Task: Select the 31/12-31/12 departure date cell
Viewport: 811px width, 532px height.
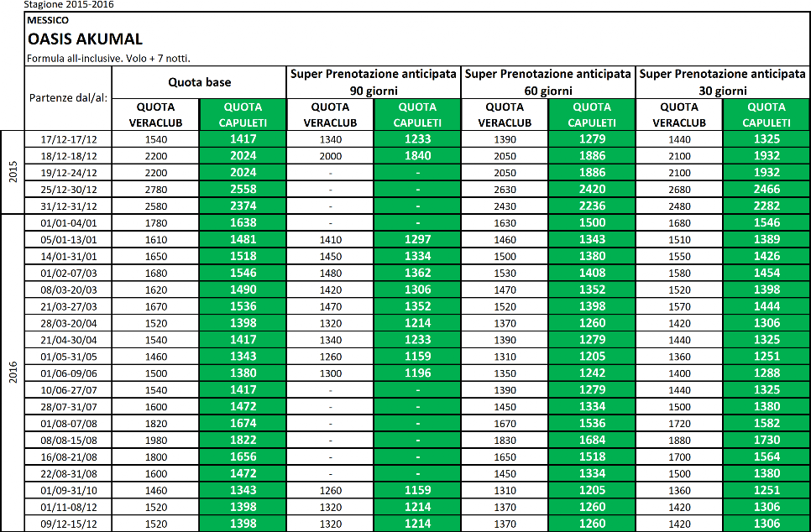Action: [x=68, y=206]
